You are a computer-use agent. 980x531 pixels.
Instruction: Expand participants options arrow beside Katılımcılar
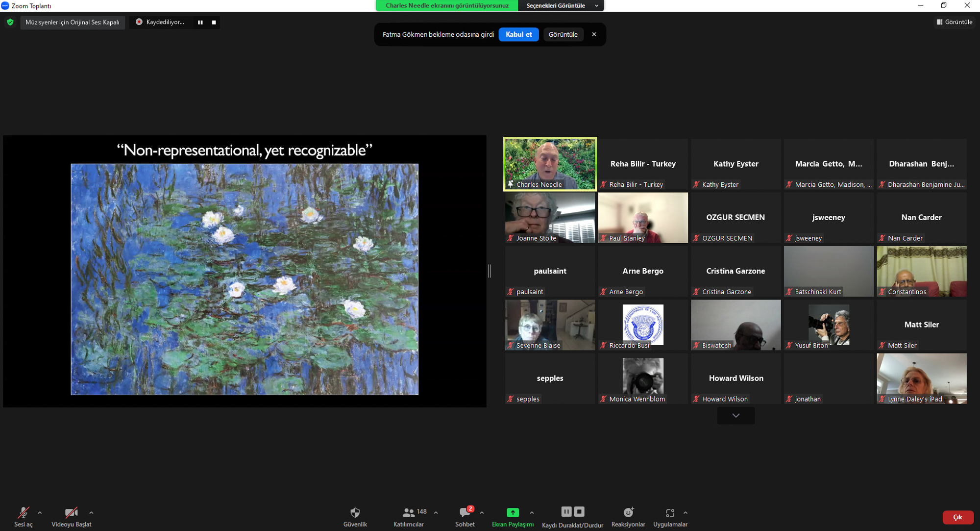click(436, 513)
